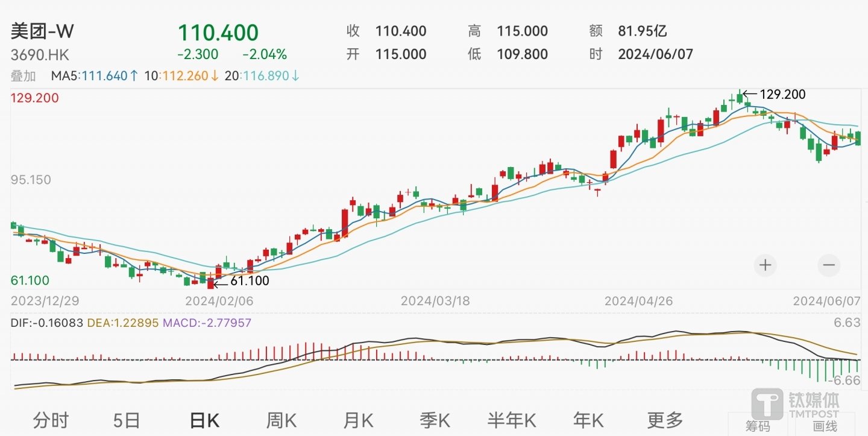Click the DEA value 1.22895
The image size is (868, 436).
coord(135,323)
